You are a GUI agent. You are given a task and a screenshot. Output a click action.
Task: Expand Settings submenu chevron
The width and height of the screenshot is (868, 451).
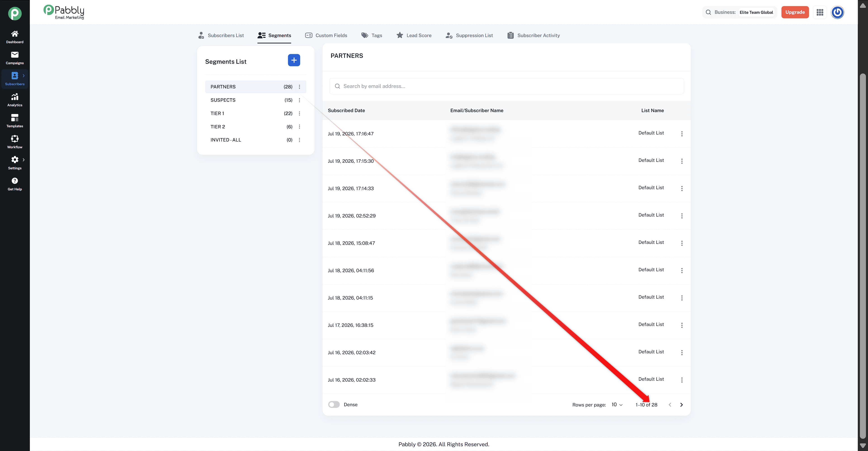(24, 160)
